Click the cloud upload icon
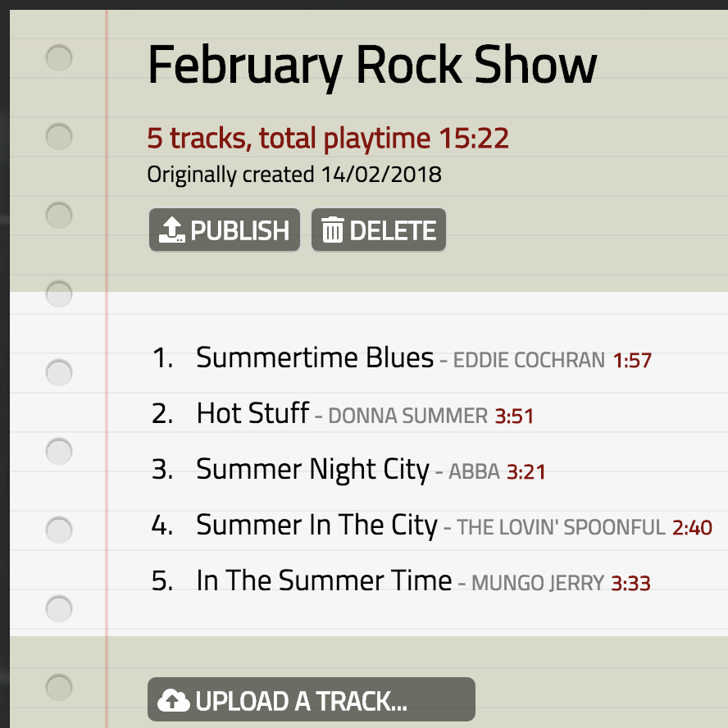 point(173,701)
